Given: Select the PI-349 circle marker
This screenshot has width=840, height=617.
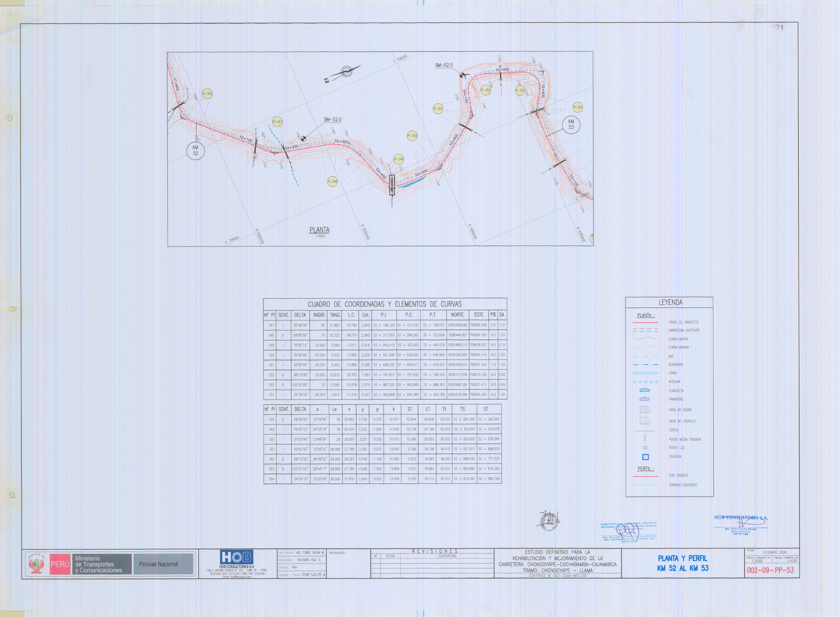Looking at the screenshot, I should click(398, 159).
